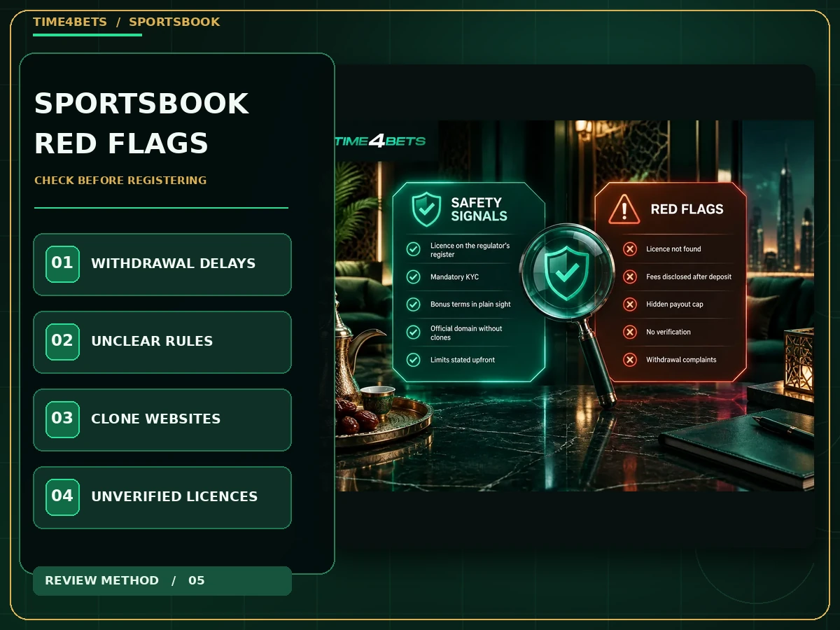Click cross icon beside Hidden payout cap
This screenshot has height=630, width=840.
point(630,304)
